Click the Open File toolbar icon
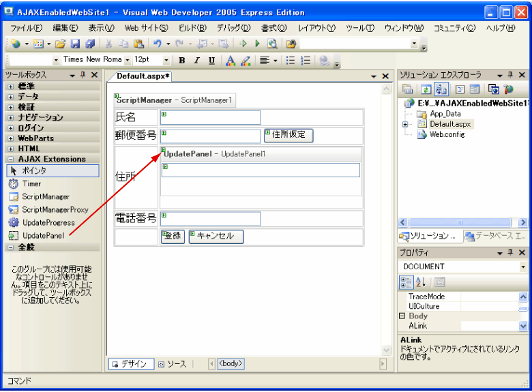The width and height of the screenshot is (532, 392). pos(60,44)
